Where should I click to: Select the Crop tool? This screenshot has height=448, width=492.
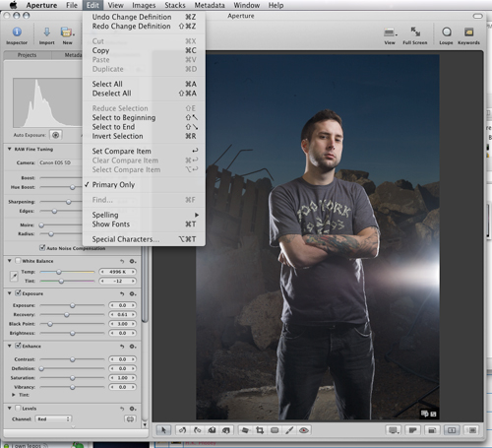(260, 430)
